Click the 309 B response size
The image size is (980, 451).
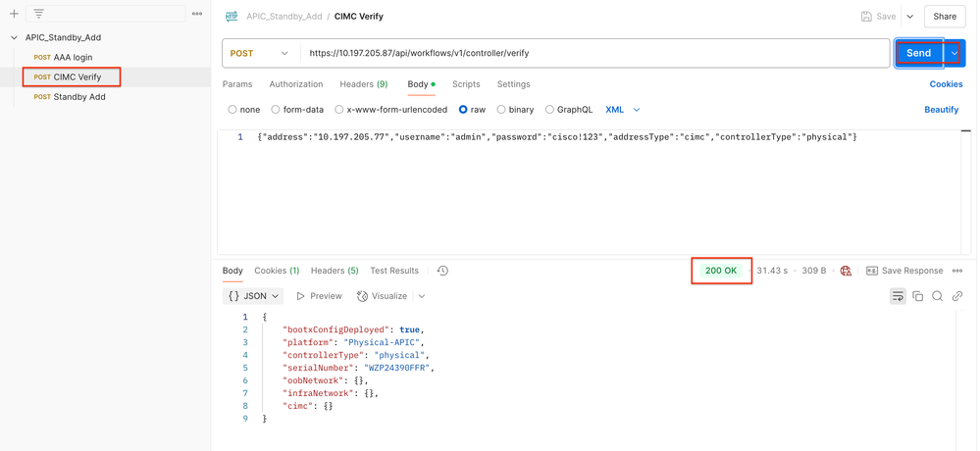click(813, 271)
